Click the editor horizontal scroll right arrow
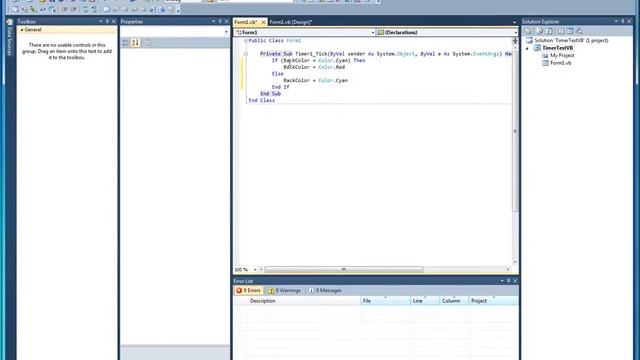Screen dimensions: 640x360 point(508,269)
